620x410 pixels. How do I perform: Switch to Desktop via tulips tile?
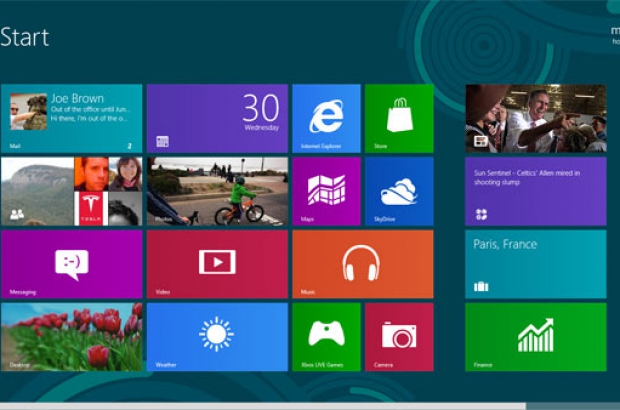71,337
